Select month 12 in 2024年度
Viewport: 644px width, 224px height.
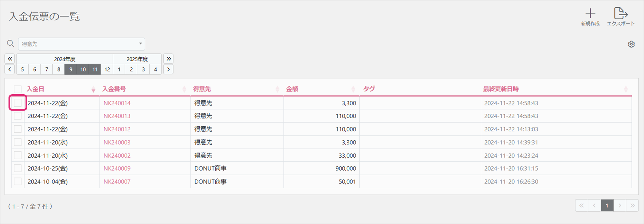click(107, 69)
